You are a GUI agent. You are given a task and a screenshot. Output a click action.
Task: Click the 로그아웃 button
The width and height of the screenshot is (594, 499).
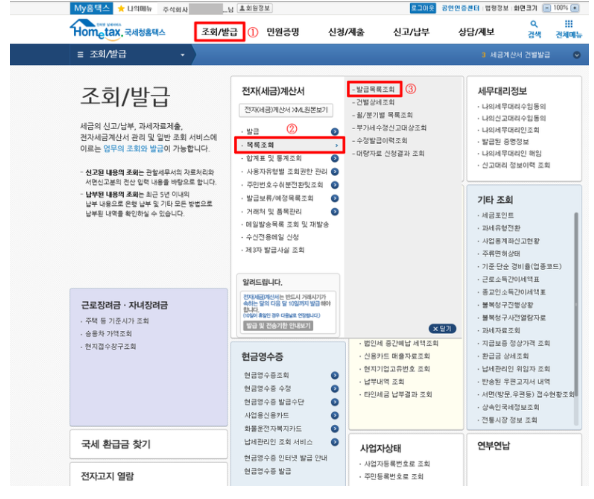(423, 8)
